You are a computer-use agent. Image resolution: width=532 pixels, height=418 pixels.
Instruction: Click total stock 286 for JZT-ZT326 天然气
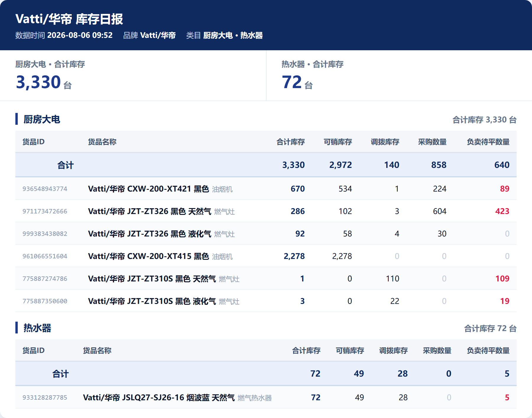click(298, 211)
